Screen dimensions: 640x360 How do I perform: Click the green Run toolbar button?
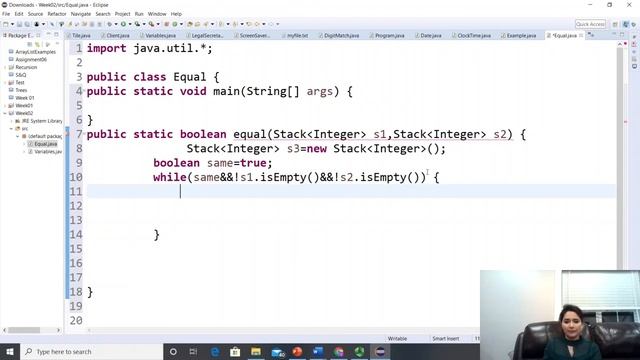point(123,24)
